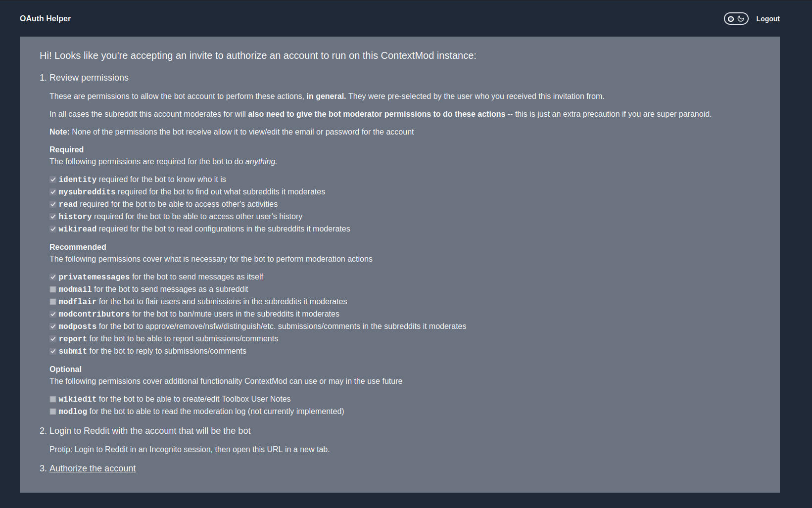
Task: Uncheck the read permission checkbox
Action: [53, 204]
